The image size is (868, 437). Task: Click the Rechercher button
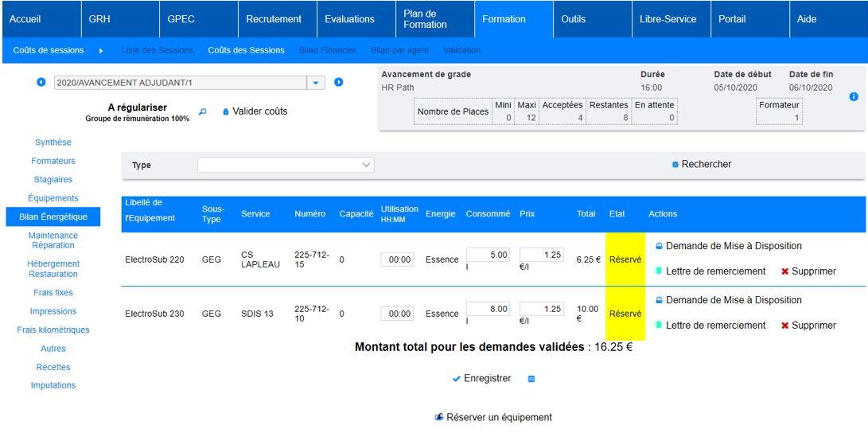pos(701,164)
